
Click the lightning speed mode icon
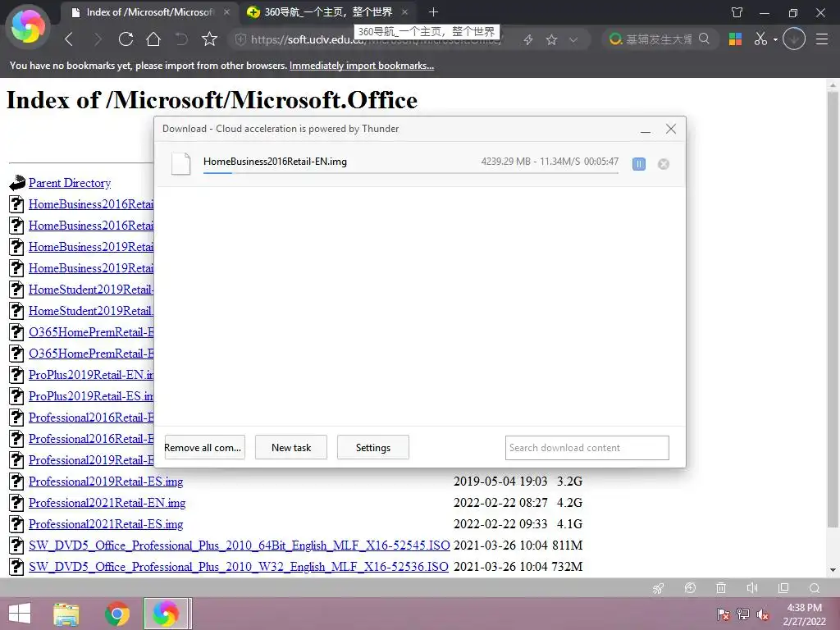[528, 39]
